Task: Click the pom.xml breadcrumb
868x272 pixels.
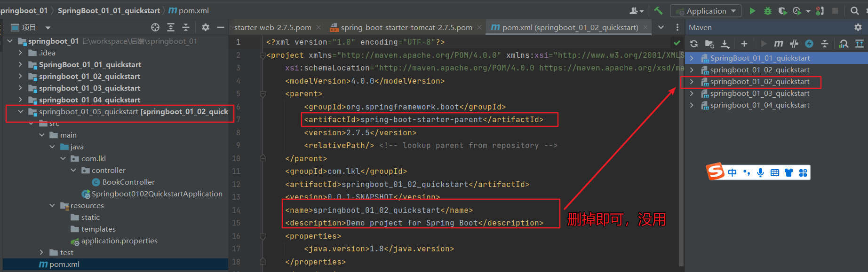Action: pyautogui.click(x=189, y=10)
